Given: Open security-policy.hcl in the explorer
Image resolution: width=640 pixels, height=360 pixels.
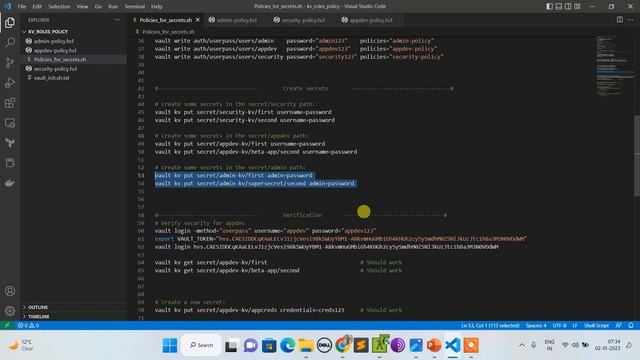Looking at the screenshot, I should click(73, 69).
